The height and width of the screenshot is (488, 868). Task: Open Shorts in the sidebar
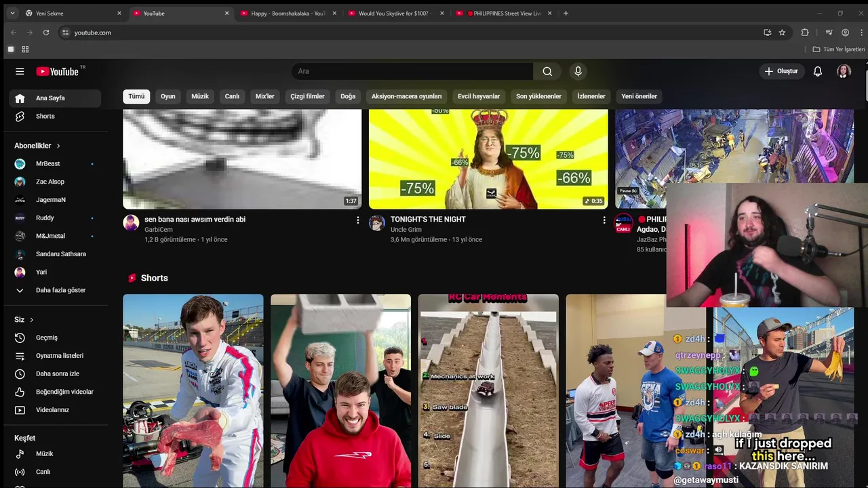coord(55,116)
